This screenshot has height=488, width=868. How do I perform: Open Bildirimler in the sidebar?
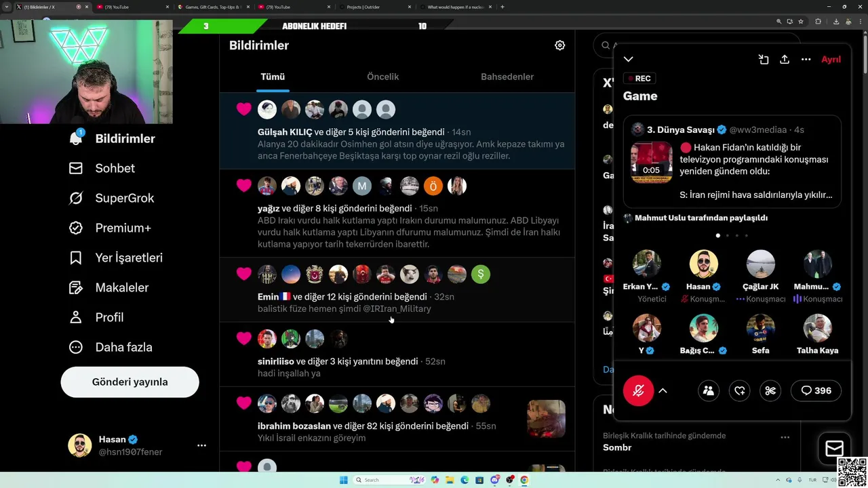point(112,138)
